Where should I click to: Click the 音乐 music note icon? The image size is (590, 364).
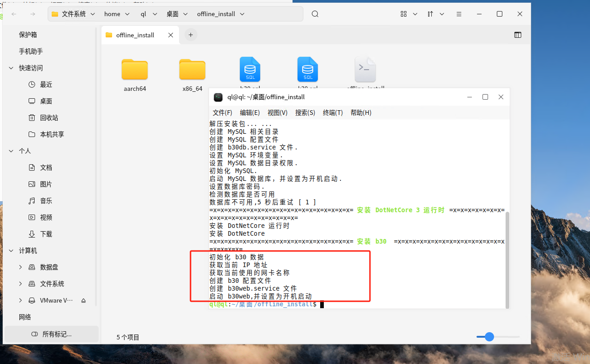[32, 201]
